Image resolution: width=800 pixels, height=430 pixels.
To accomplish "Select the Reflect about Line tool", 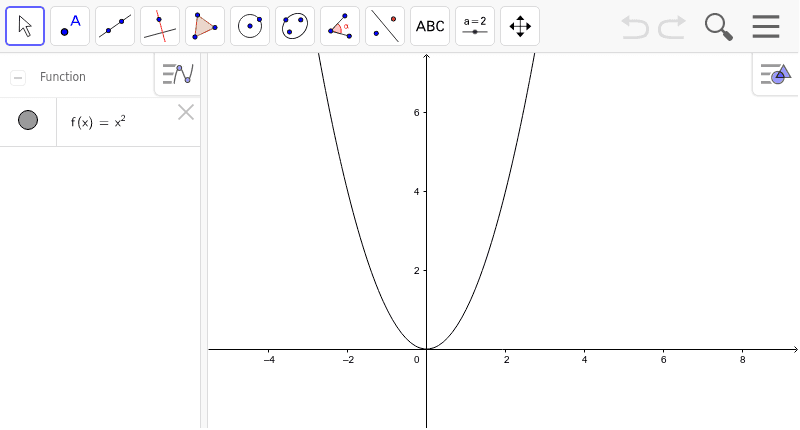I will click(385, 26).
